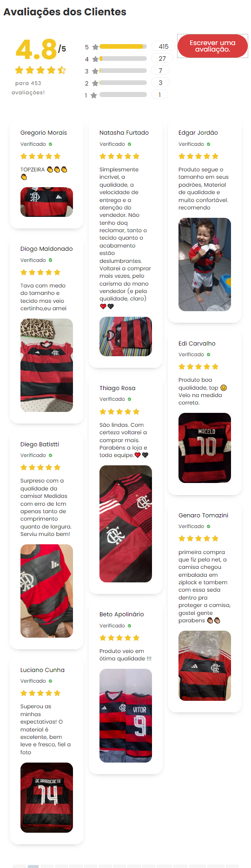Click the verified badge icon next to Gregorio Morais
Screen dimensions: 251x868
coord(51,144)
